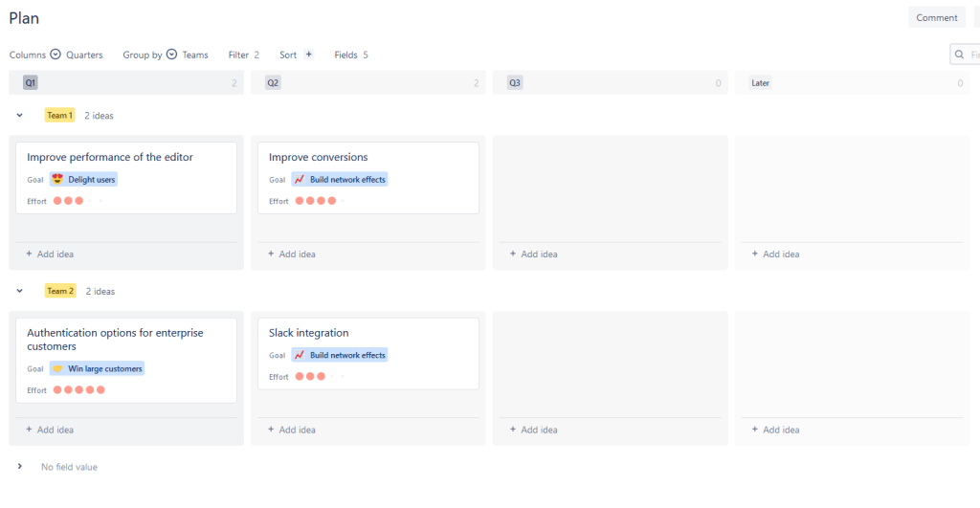Image resolution: width=980 pixels, height=508 pixels.
Task: Click the plus icon next to Sort
Action: tap(308, 55)
